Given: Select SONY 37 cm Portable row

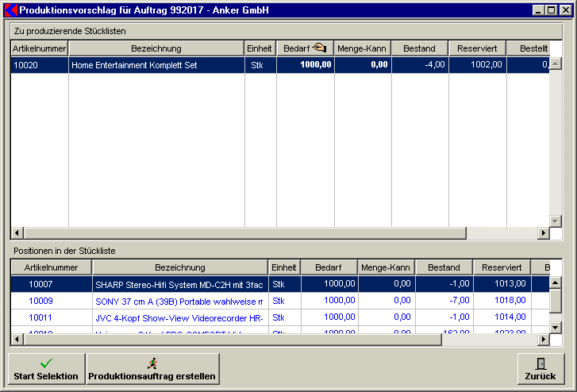Looking at the screenshot, I should coord(179,301).
